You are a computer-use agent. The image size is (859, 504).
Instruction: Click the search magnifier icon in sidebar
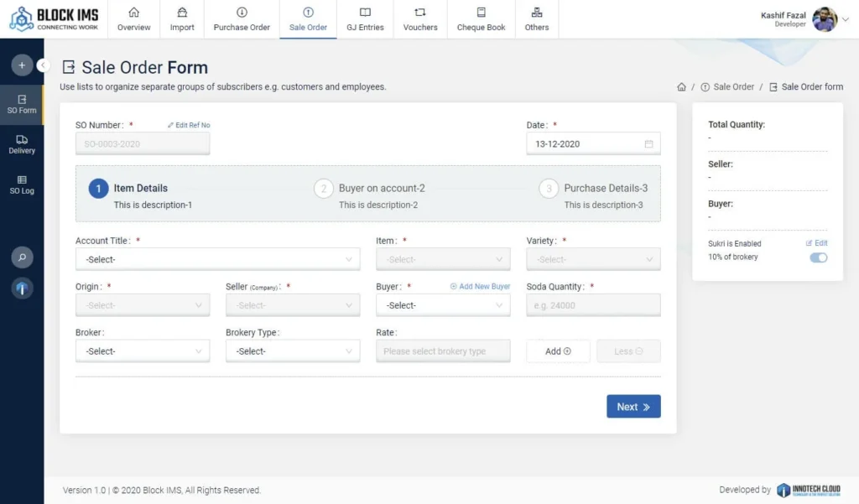click(22, 257)
